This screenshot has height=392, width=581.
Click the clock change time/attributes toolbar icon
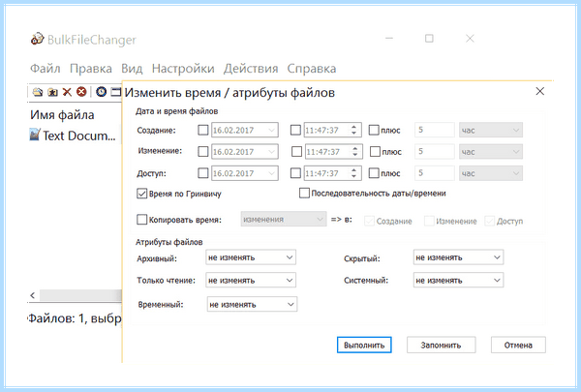coord(101,92)
